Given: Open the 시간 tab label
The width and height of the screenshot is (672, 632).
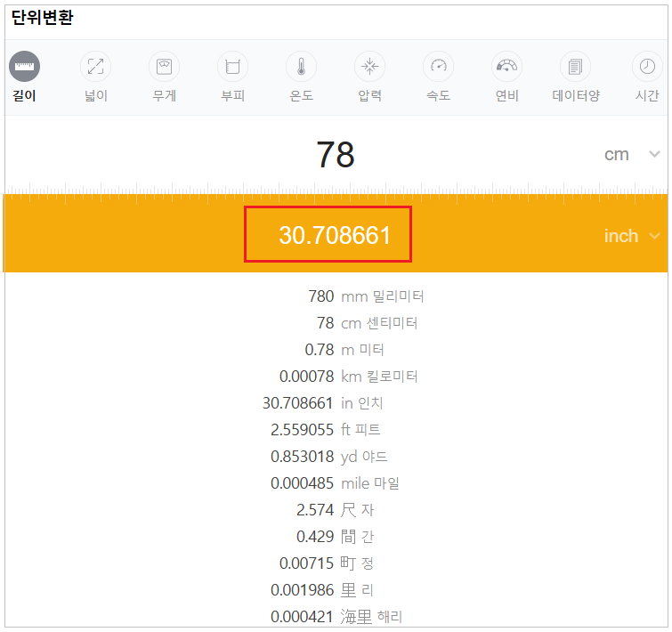Looking at the screenshot, I should pos(647,95).
